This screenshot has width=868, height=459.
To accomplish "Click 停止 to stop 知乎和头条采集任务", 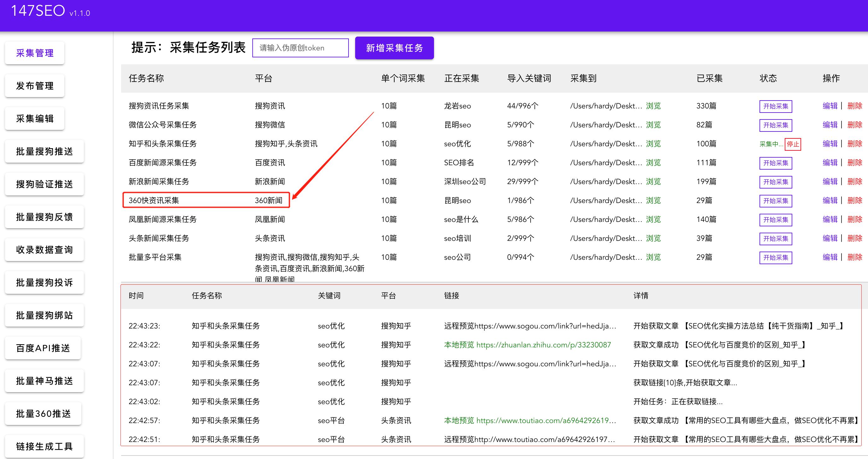I will (x=793, y=143).
